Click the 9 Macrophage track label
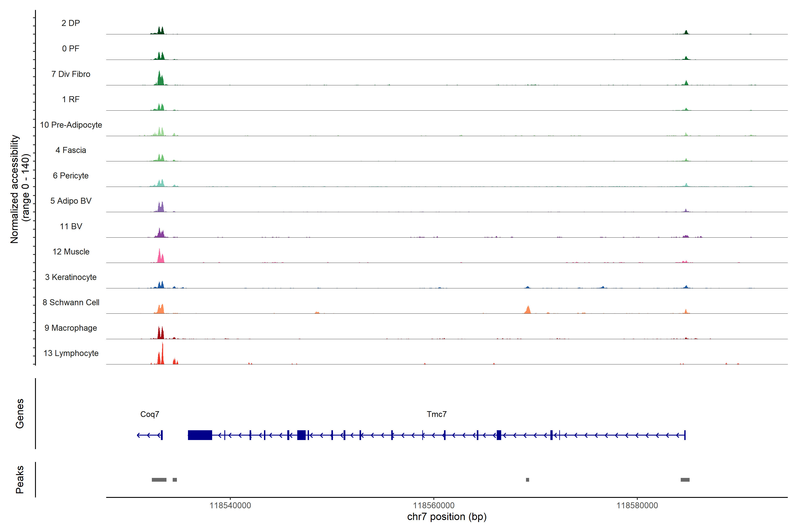 coord(70,328)
